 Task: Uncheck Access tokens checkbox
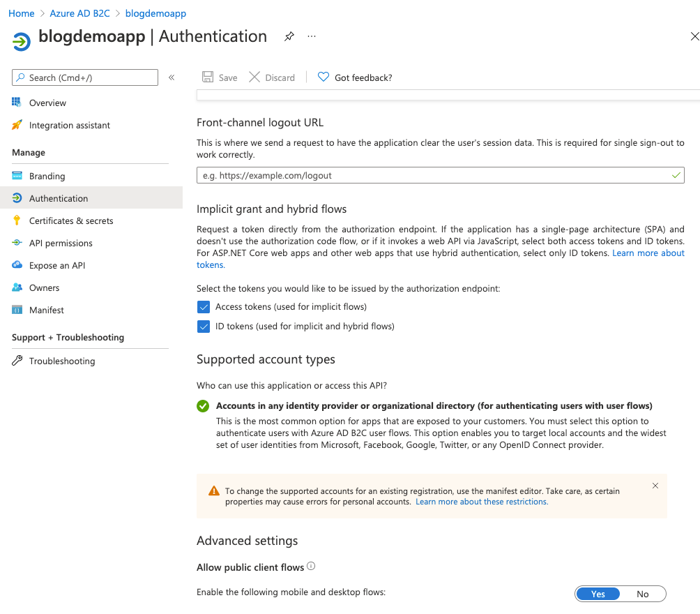pos(203,307)
